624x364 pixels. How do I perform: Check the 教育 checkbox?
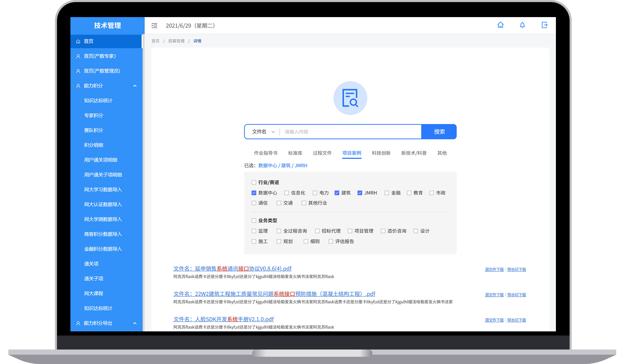pos(409,193)
